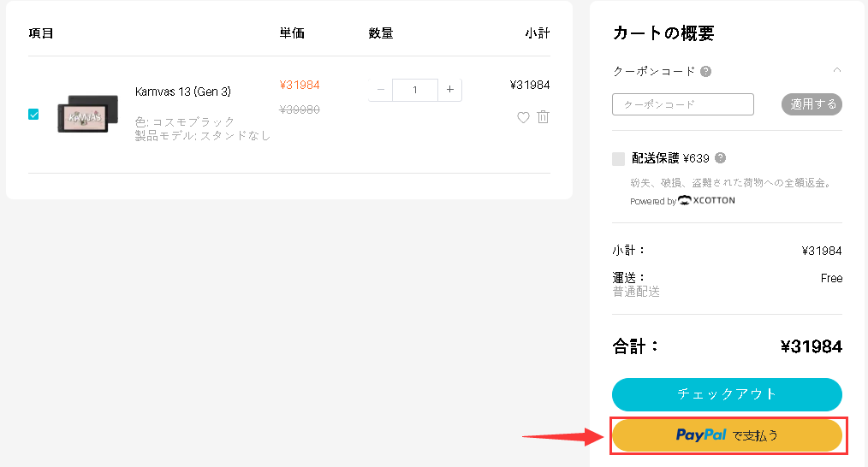
Task: Click the orange ¥31984 sale price
Action: tap(300, 85)
